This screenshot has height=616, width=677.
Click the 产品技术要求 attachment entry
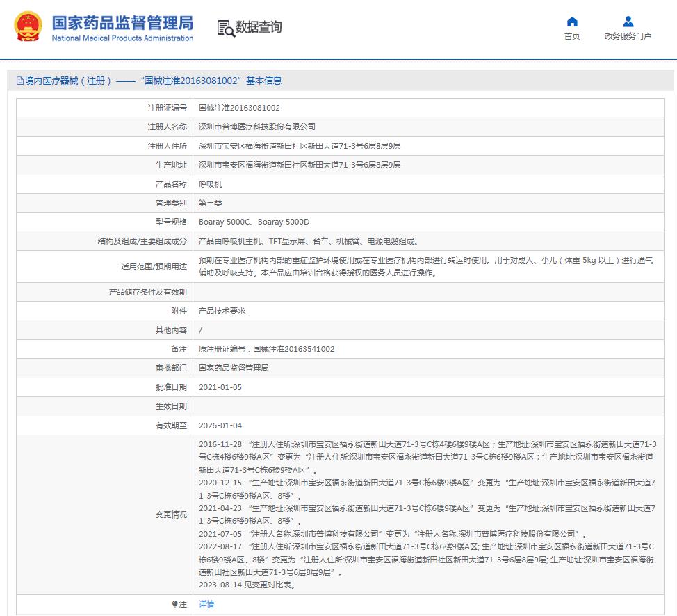click(x=222, y=311)
